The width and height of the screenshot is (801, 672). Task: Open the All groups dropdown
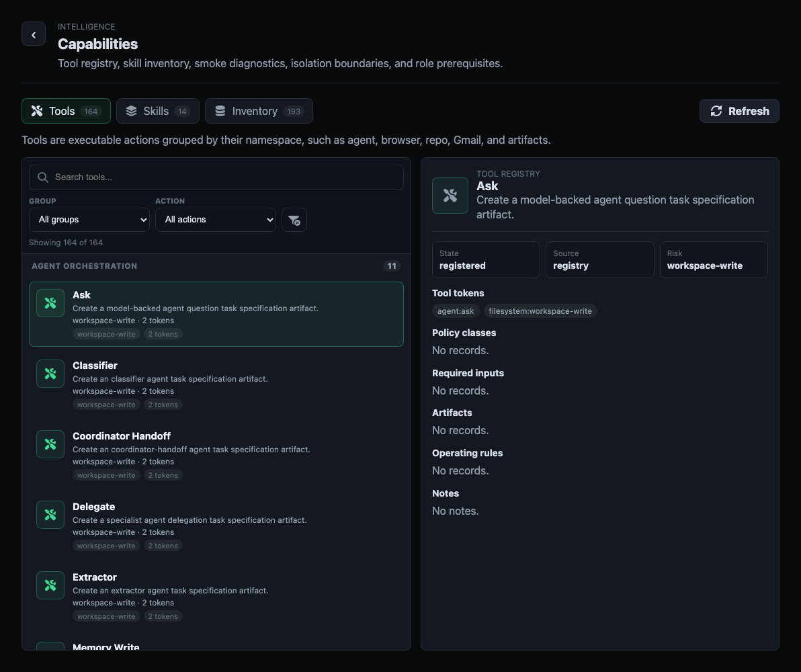tap(89, 220)
